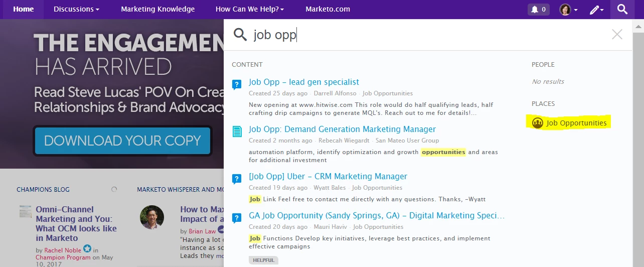Click the magnifier icon beside search field

[240, 35]
